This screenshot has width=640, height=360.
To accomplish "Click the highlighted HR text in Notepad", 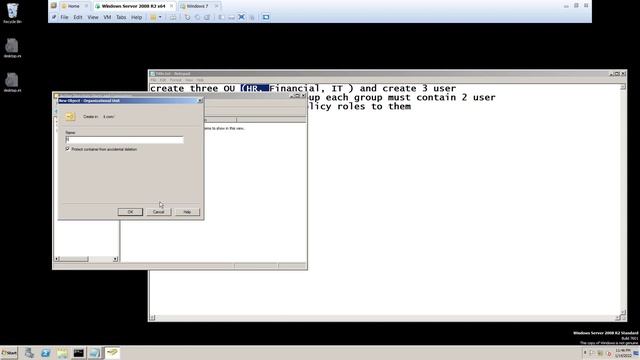I will point(255,88).
